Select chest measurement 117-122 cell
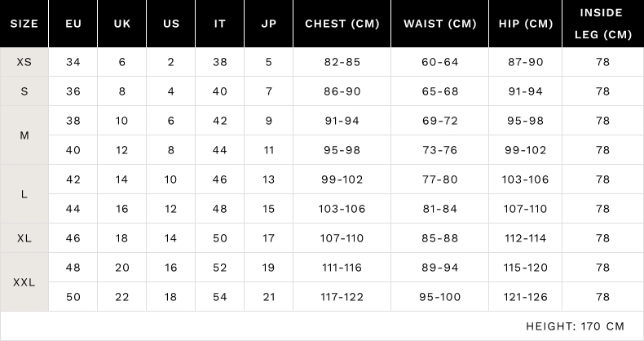Screen dimensions: 644x341 342,297
